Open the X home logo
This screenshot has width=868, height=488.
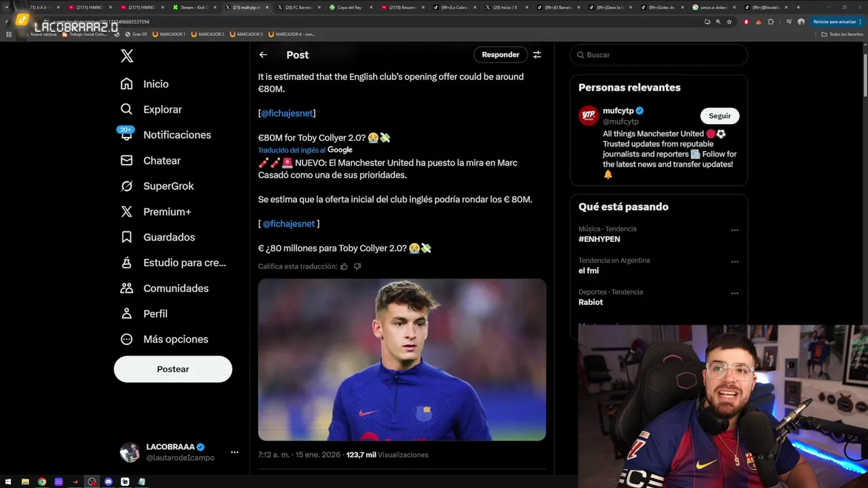click(x=127, y=56)
